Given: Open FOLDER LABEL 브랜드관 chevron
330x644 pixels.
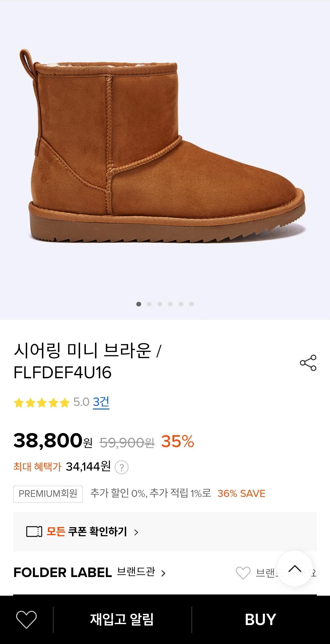Looking at the screenshot, I should (163, 573).
